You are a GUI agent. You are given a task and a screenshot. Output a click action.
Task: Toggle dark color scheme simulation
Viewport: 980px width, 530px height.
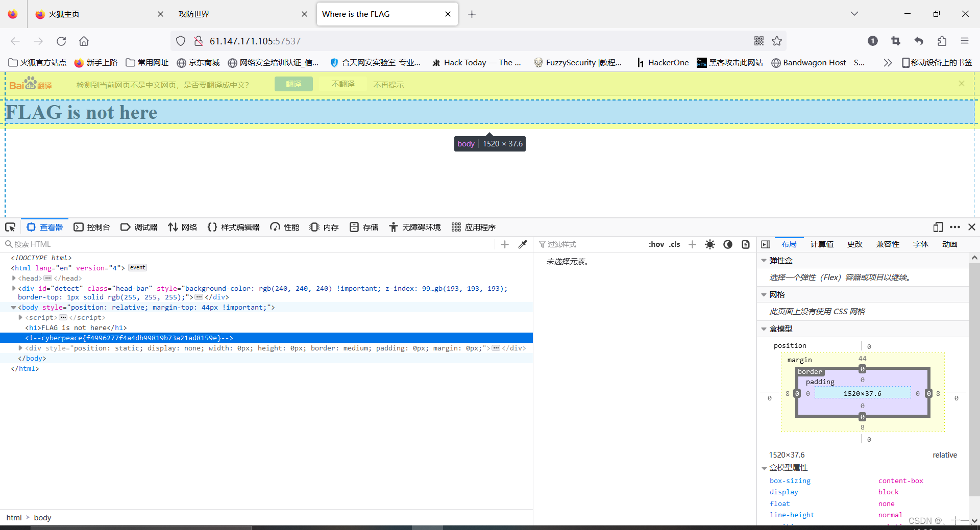728,244
